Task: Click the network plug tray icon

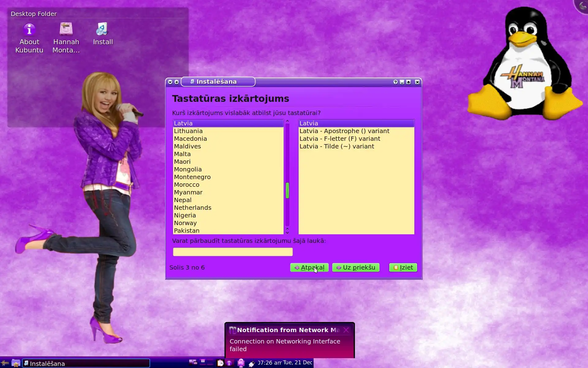Action: (x=252, y=364)
